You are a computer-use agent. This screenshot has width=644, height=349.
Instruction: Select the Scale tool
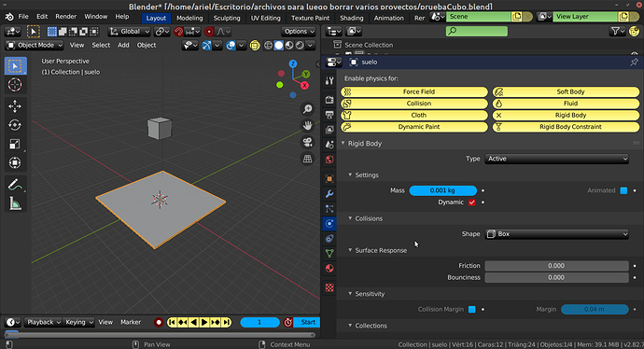[15, 144]
